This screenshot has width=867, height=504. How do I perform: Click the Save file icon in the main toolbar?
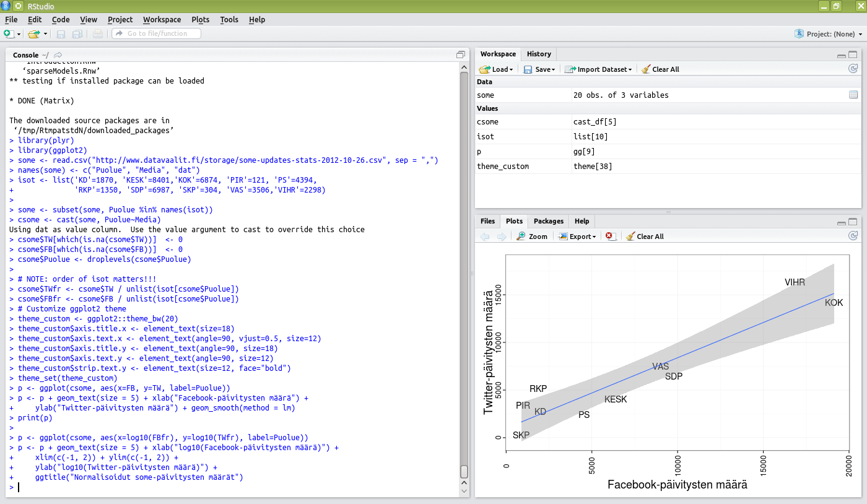[x=61, y=33]
